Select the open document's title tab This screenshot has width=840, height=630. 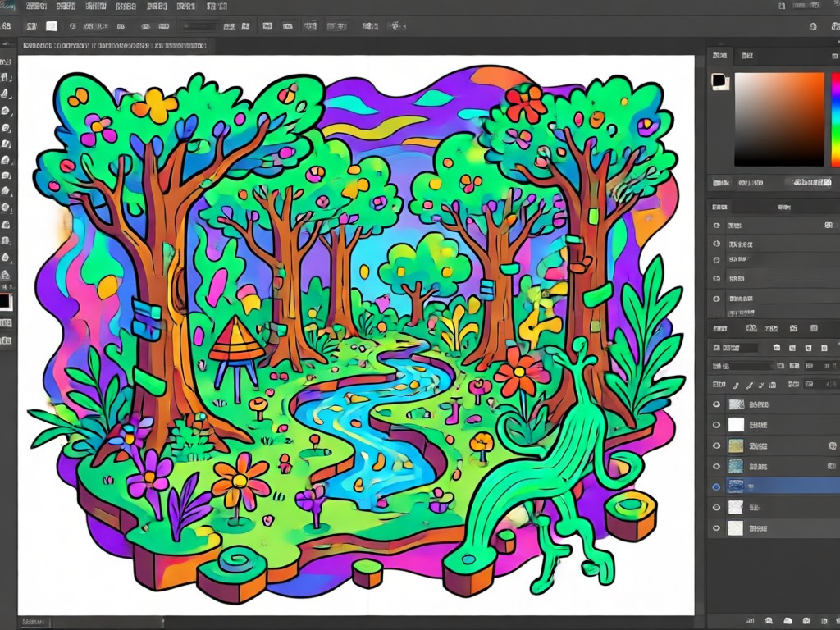point(114,46)
